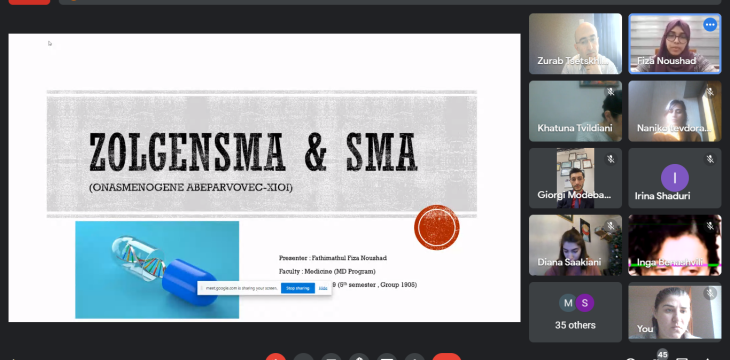Click the purple S avatar in others tile
This screenshot has height=360, width=730.
pyautogui.click(x=585, y=303)
